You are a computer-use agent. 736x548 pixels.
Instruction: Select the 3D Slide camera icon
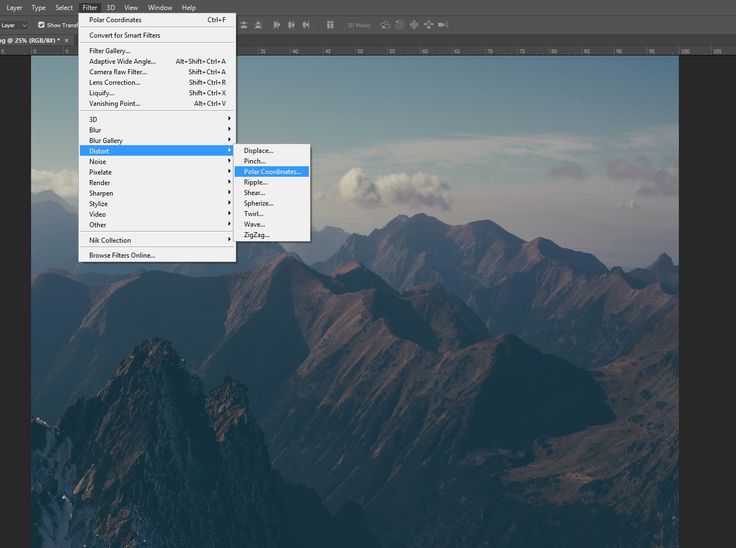[429, 24]
